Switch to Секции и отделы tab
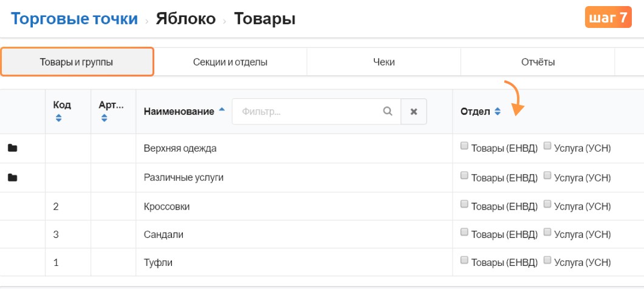Image resolution: width=644 pixels, height=289 pixels. (230, 62)
